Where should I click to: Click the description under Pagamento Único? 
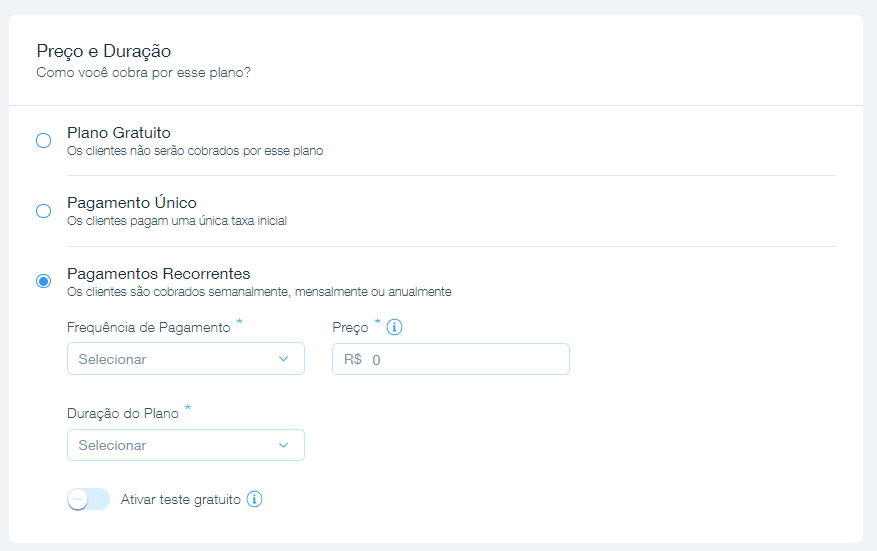pyautogui.click(x=177, y=221)
